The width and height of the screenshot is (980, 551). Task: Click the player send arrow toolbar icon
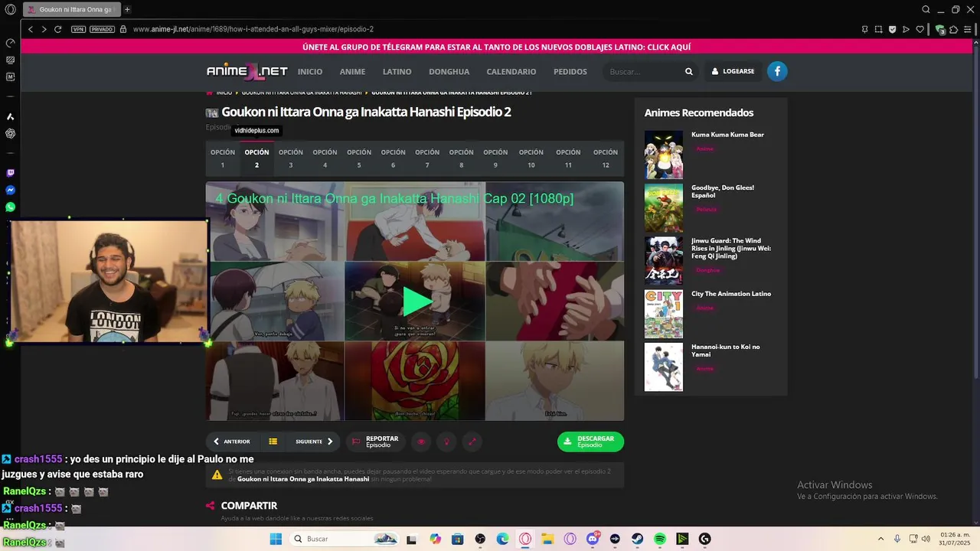906,29
